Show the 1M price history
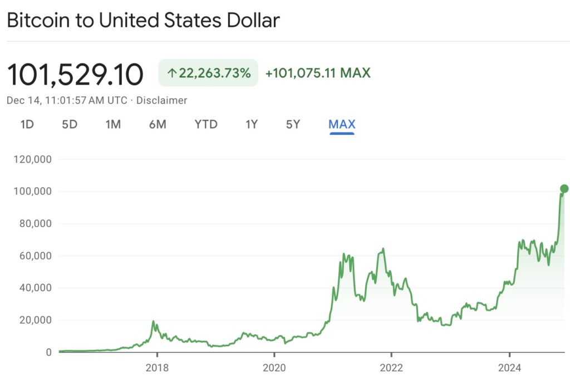 113,124
